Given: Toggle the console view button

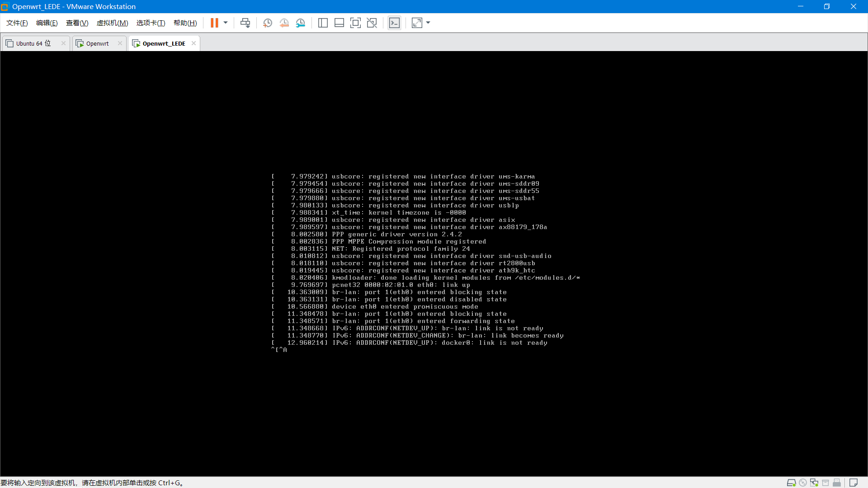Looking at the screenshot, I should click(x=394, y=23).
